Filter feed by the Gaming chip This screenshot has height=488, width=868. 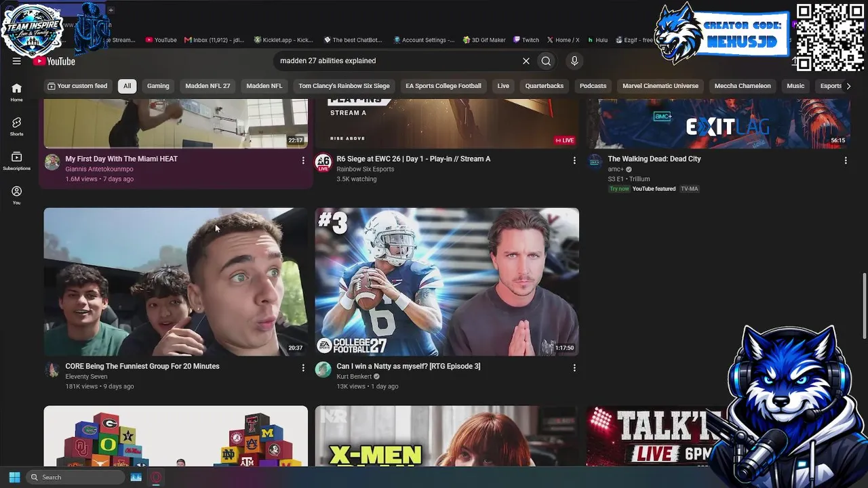click(x=158, y=86)
